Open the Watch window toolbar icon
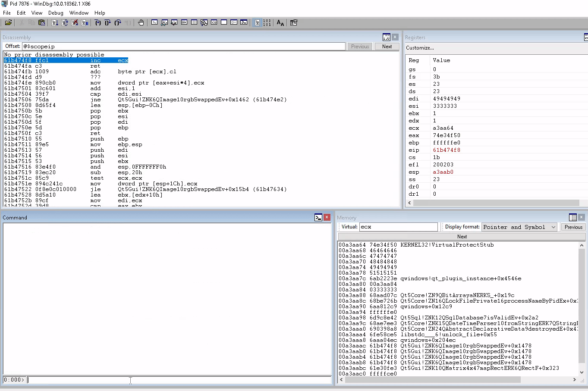Image resolution: width=588 pixels, height=391 pixels. [x=164, y=22]
